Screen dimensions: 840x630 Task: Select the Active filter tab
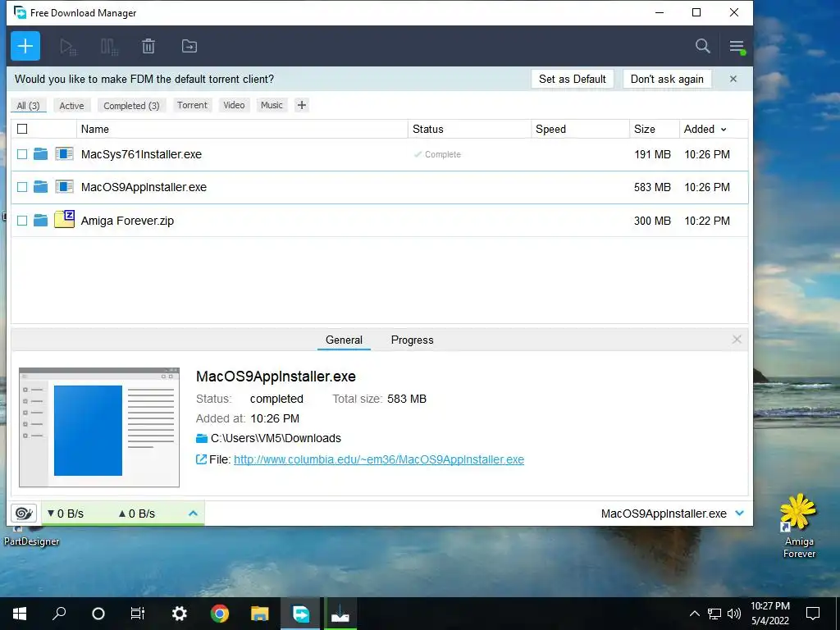(71, 106)
